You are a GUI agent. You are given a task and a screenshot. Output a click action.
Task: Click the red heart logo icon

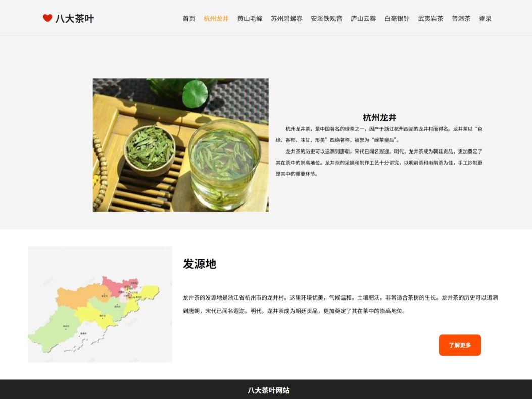(47, 18)
